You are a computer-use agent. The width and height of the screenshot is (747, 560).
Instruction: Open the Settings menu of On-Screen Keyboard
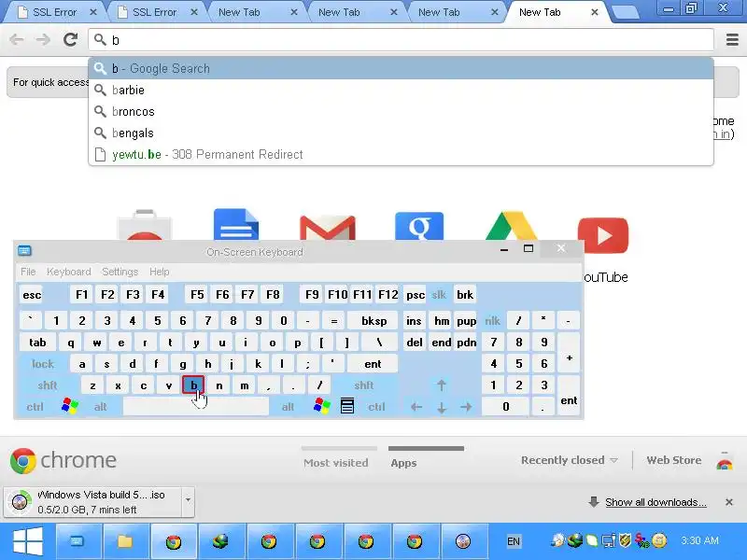(x=120, y=272)
